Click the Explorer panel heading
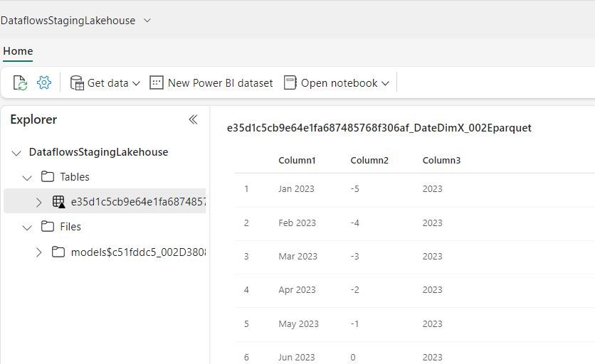The width and height of the screenshot is (595, 364). pyautogui.click(x=33, y=119)
